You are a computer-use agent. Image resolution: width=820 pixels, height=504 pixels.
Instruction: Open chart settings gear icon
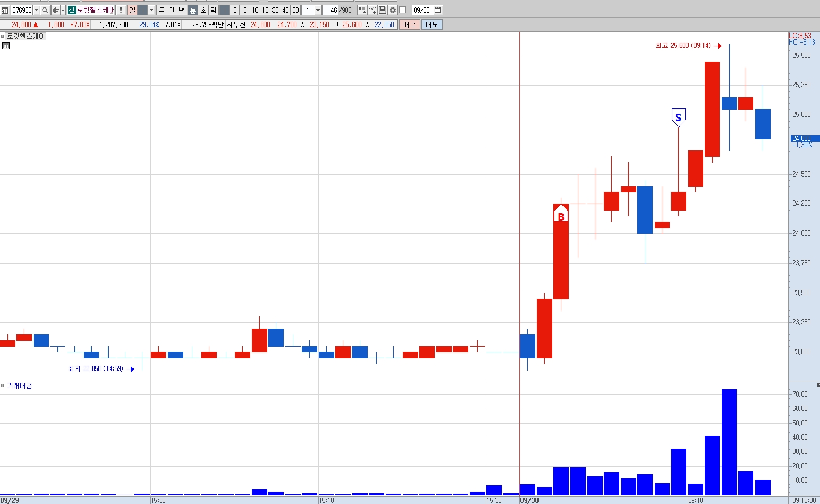click(393, 10)
